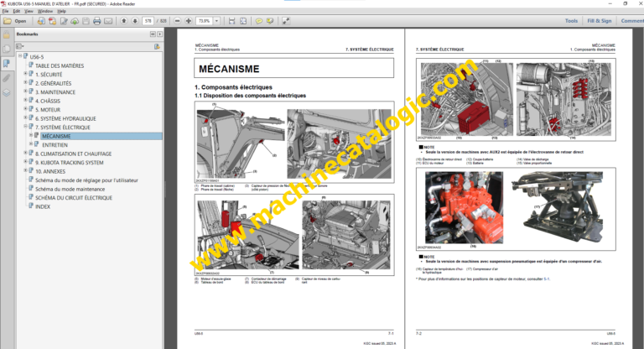Open the attachments paperclip panel
The image size is (644, 349).
7,78
